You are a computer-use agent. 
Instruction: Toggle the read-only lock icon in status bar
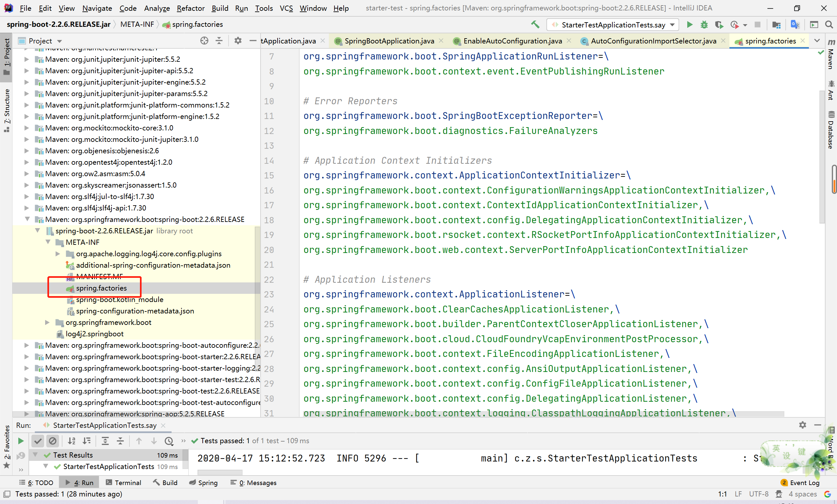(x=778, y=494)
